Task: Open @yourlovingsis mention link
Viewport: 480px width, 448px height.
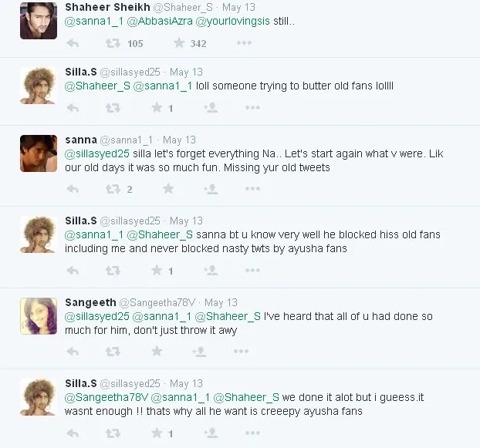Action: point(233,22)
